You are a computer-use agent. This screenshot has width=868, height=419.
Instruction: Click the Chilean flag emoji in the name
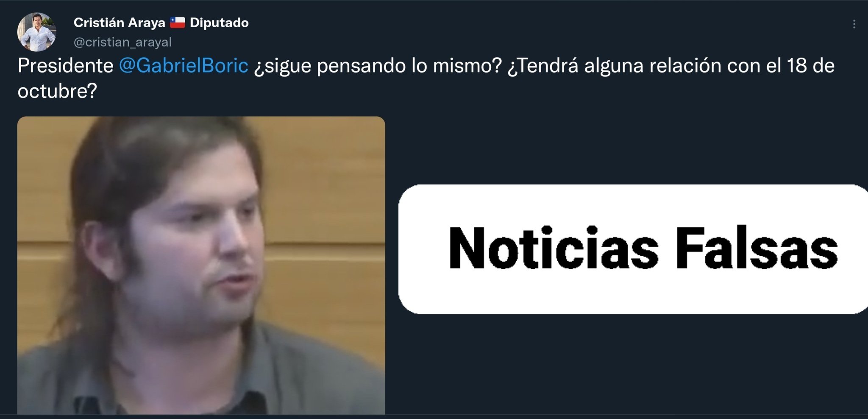click(178, 22)
